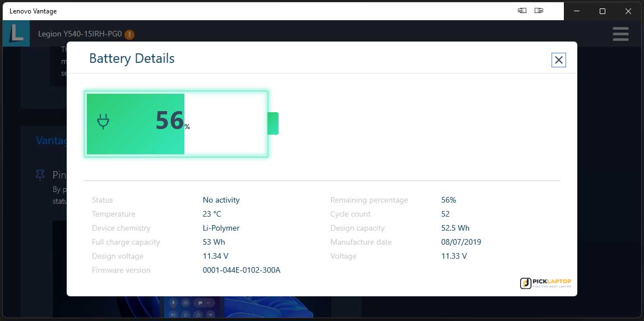The height and width of the screenshot is (321, 644).
Task: Click the Remaining percentage label
Action: [x=369, y=200]
